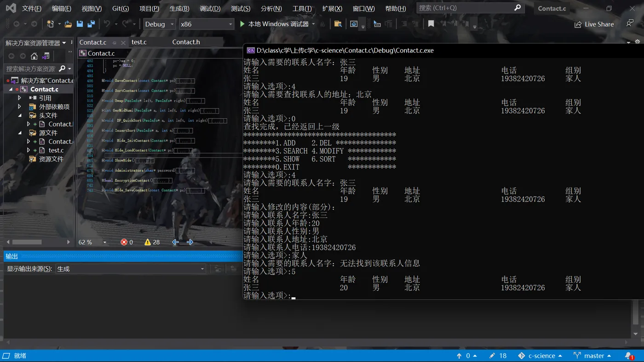Click the notifications bell in status bar
This screenshot has height=362, width=644.
click(x=629, y=356)
